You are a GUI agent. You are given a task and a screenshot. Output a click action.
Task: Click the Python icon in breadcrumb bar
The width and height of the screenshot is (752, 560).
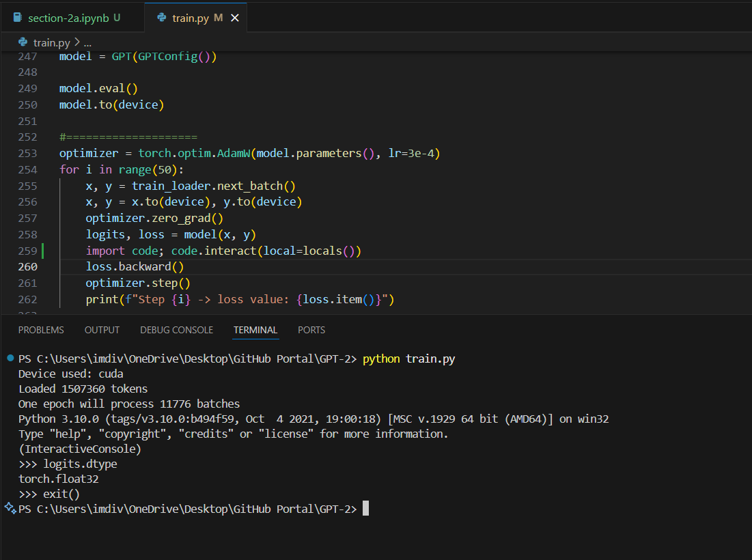click(x=23, y=42)
